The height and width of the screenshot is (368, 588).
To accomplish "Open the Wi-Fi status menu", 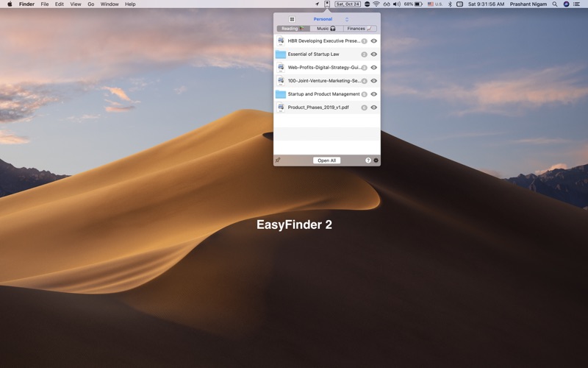I will click(376, 4).
